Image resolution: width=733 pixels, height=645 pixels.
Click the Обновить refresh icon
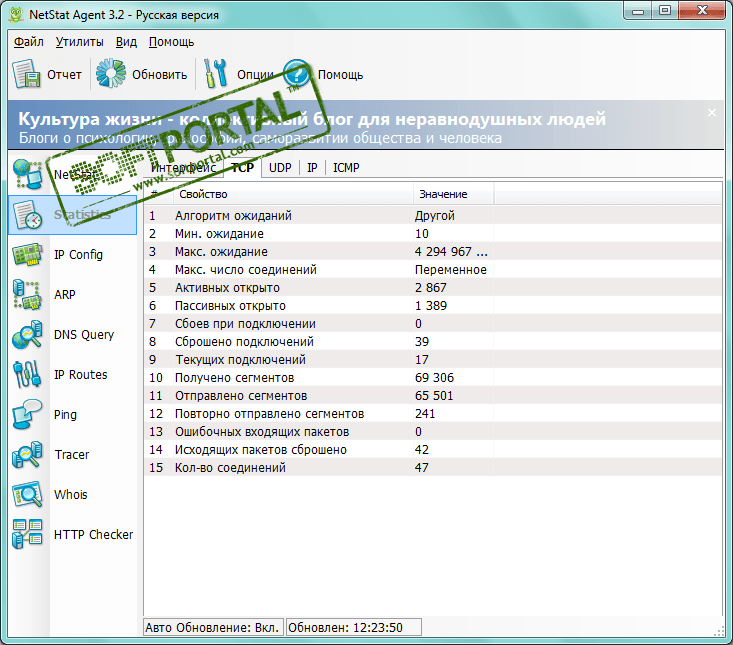[x=111, y=73]
